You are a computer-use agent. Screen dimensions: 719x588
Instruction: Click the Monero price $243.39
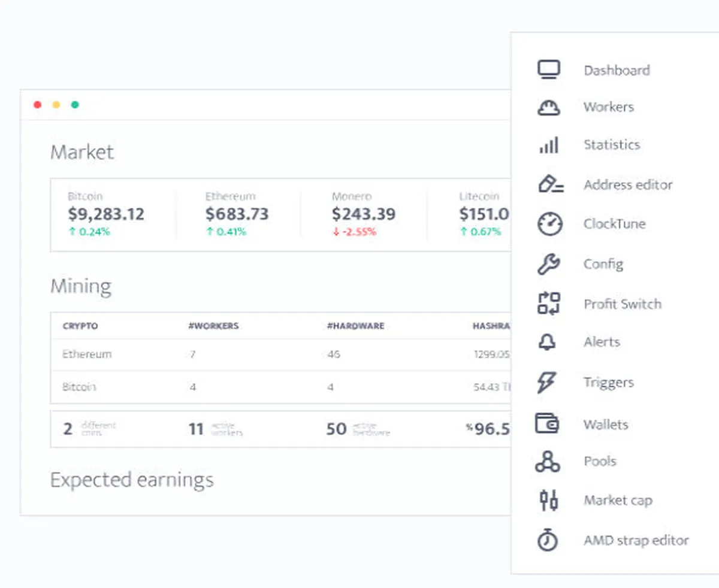[364, 214]
